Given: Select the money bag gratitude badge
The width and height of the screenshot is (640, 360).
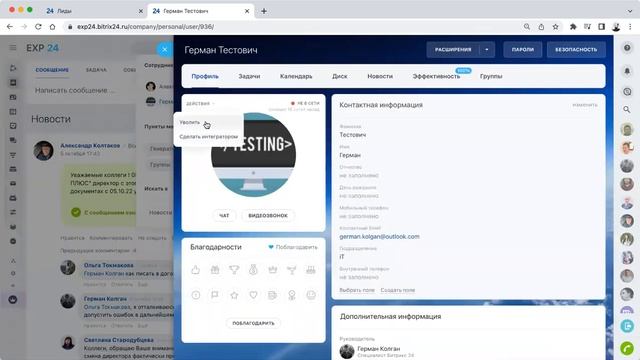Looking at the screenshot, I should 253,270.
